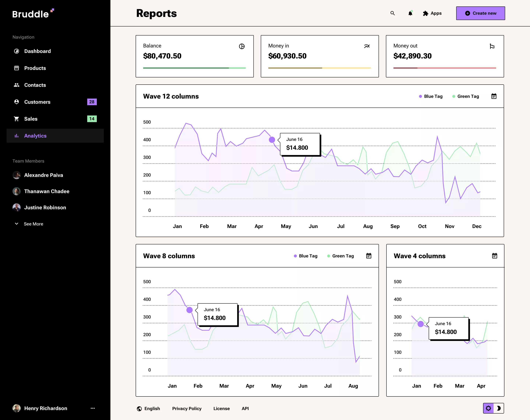Image resolution: width=530 pixels, height=420 pixels.
Task: Click Justine Robinson's avatar thumbnail
Action: click(x=16, y=208)
